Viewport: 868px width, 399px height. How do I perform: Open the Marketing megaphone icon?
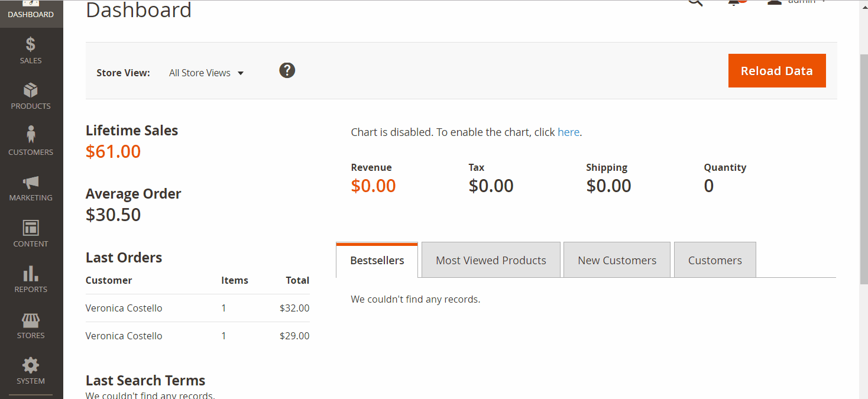pos(31,182)
